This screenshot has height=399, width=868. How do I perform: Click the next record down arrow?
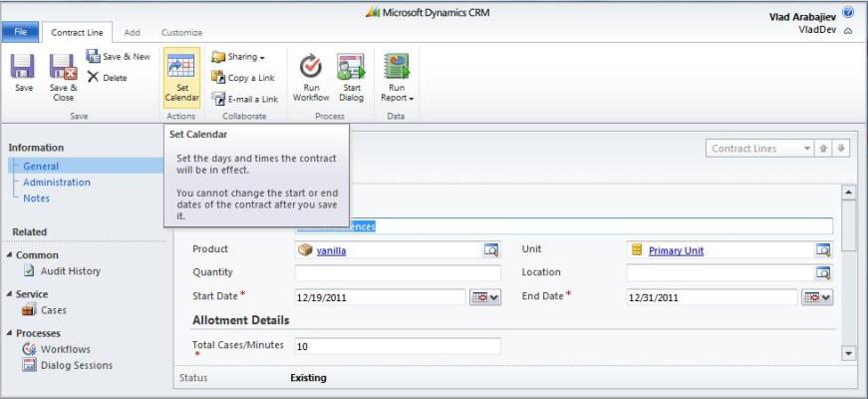pos(841,149)
